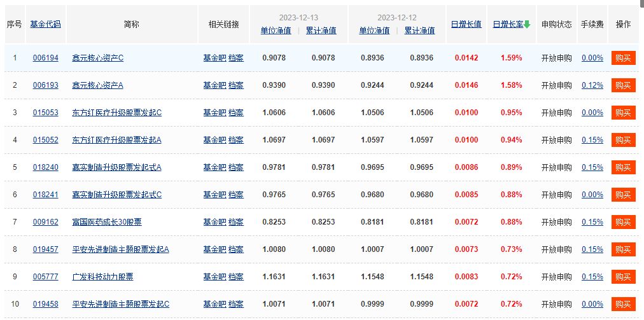Open 0.12% fee link for 鑫元核心资产A
644x320 pixels.
tap(592, 85)
